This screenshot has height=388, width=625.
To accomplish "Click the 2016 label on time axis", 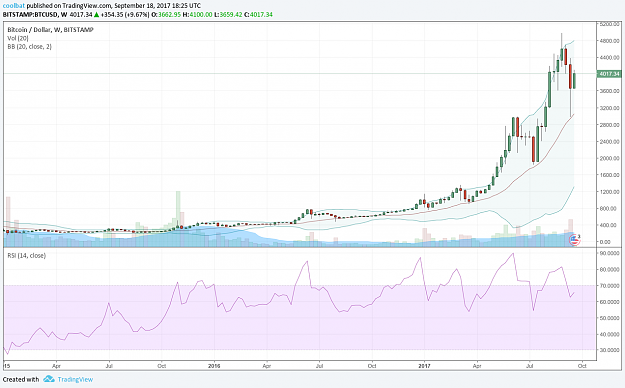I will coord(214,365).
